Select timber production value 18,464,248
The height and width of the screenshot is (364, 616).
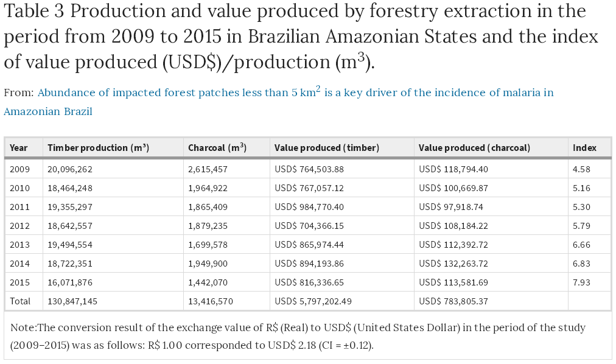pyautogui.click(x=70, y=188)
